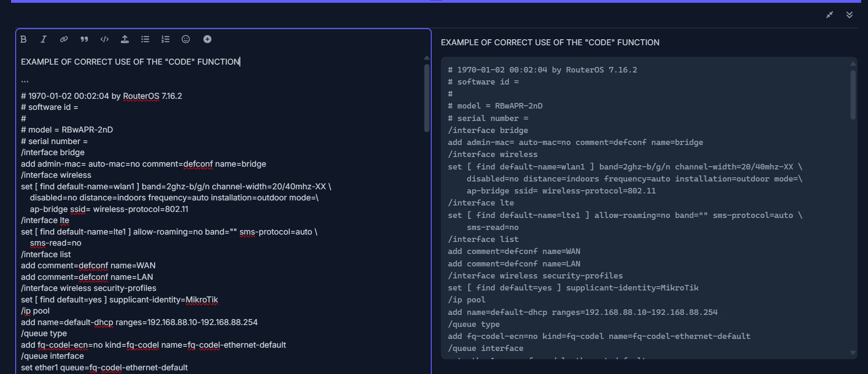Viewport: 868px width, 374px height.
Task: Exit fullscreen with the shrink arrows icon
Action: click(x=830, y=15)
